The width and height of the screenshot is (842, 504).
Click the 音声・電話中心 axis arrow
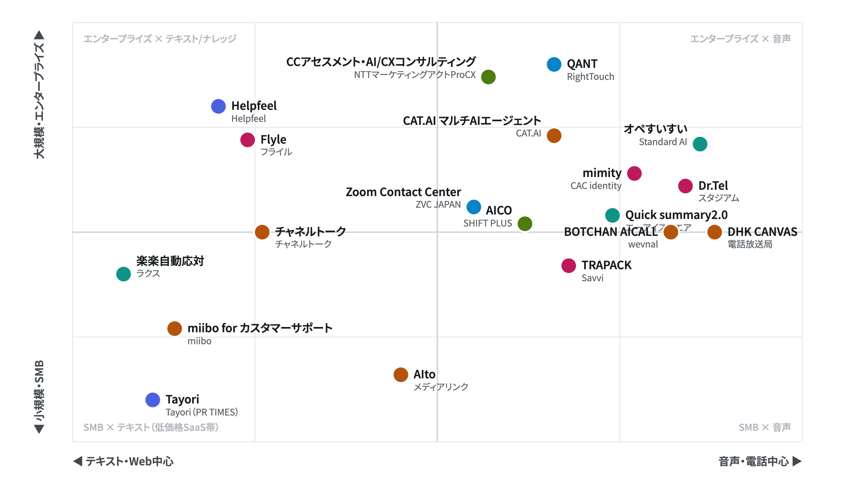click(x=797, y=461)
